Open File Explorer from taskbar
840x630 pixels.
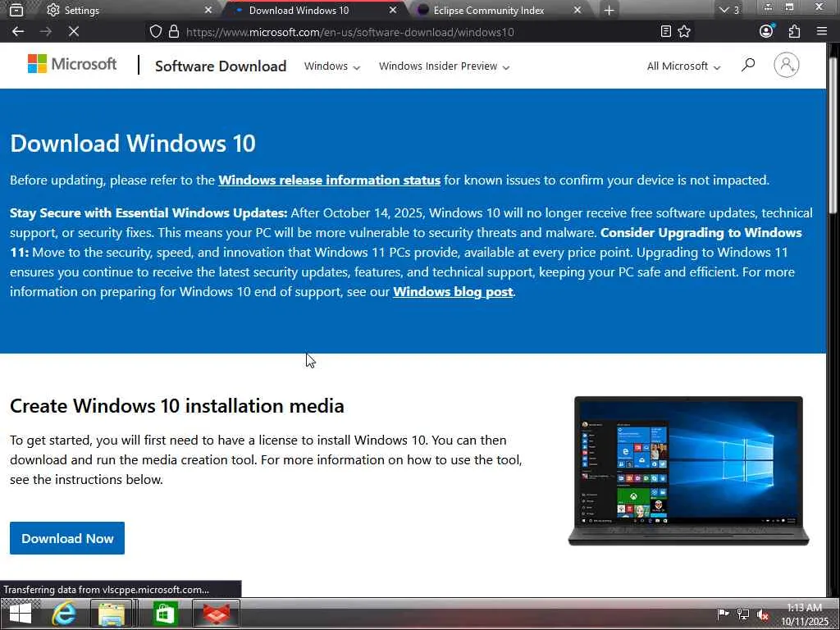(112, 614)
